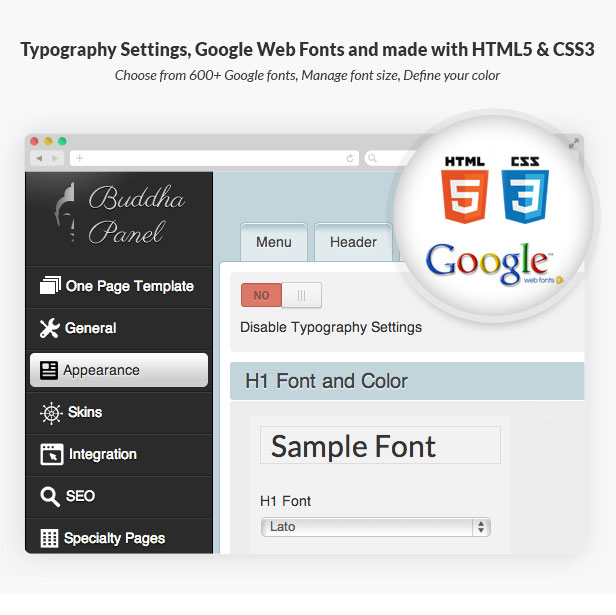Click the SEO magnifying glass icon

point(50,496)
